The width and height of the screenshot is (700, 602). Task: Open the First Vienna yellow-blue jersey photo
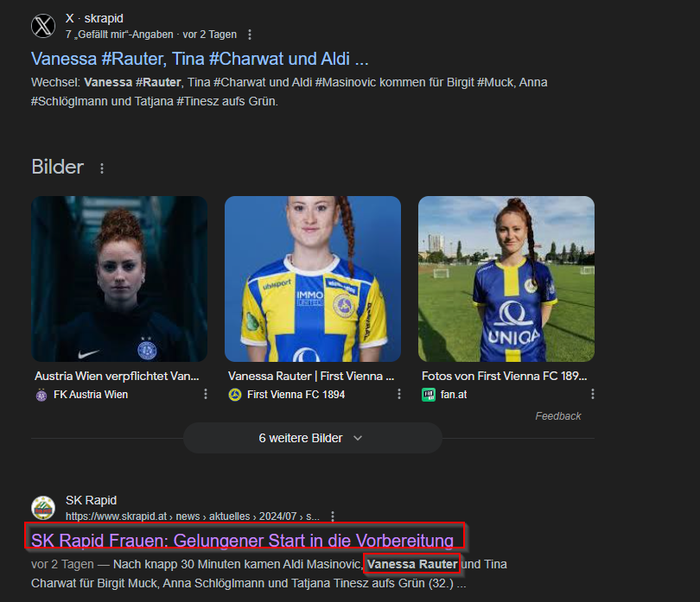tap(313, 279)
